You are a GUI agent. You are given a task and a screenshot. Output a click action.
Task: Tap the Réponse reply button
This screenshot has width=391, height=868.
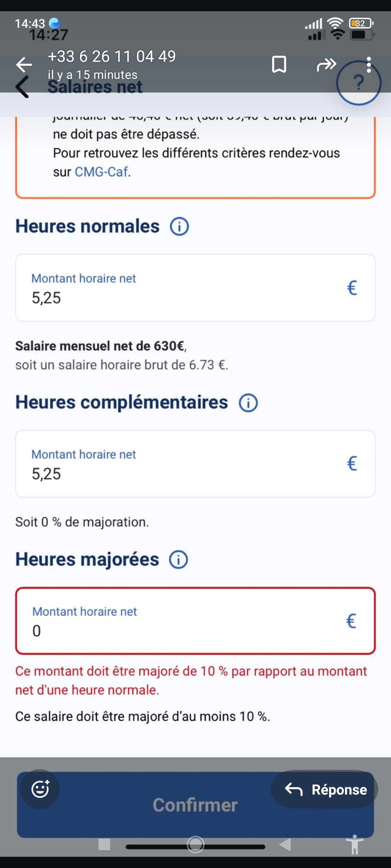pyautogui.click(x=324, y=790)
